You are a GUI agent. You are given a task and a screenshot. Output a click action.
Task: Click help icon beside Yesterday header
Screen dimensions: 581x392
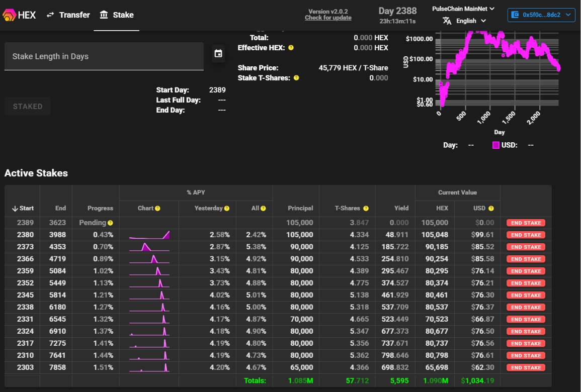tap(227, 209)
